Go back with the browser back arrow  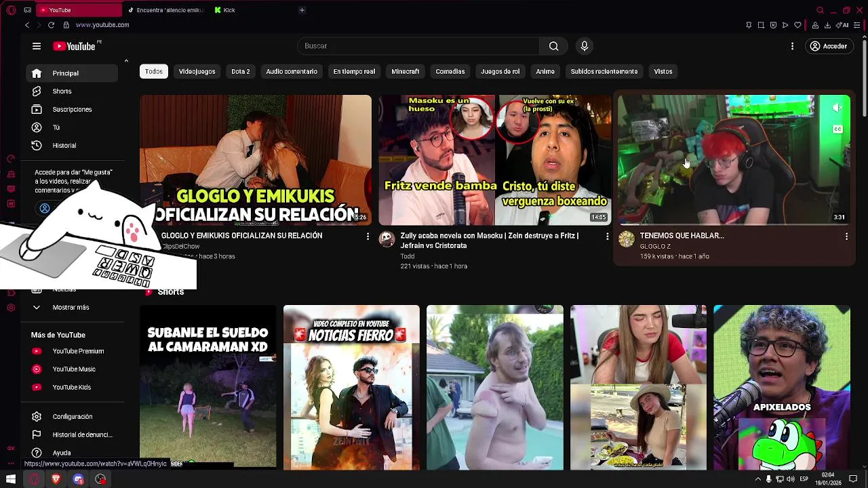[x=27, y=25]
